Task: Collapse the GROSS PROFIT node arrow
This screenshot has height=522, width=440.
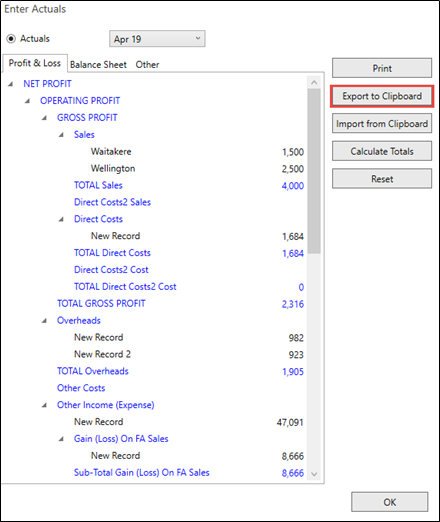Action: tap(44, 118)
